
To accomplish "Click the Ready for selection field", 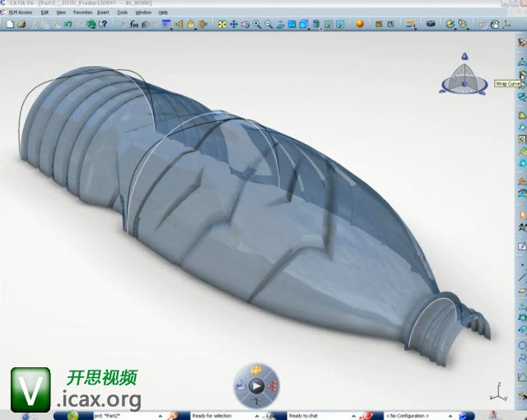I will [x=222, y=416].
